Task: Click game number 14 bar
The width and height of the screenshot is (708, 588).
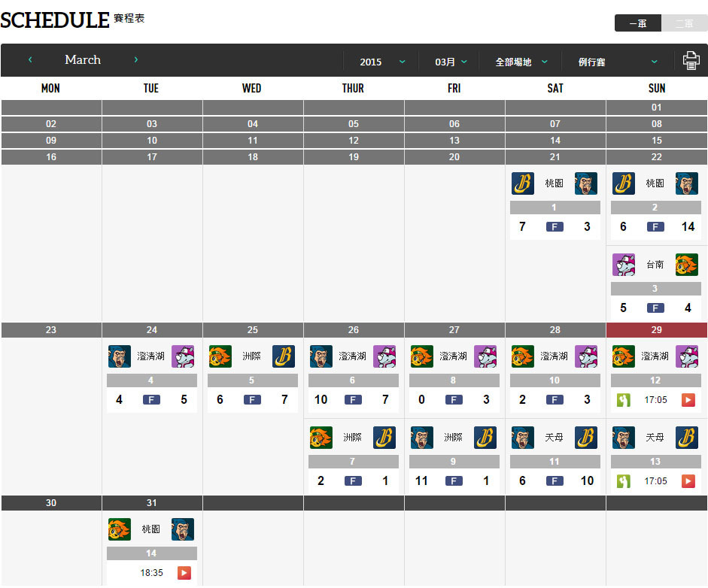Action: [152, 553]
